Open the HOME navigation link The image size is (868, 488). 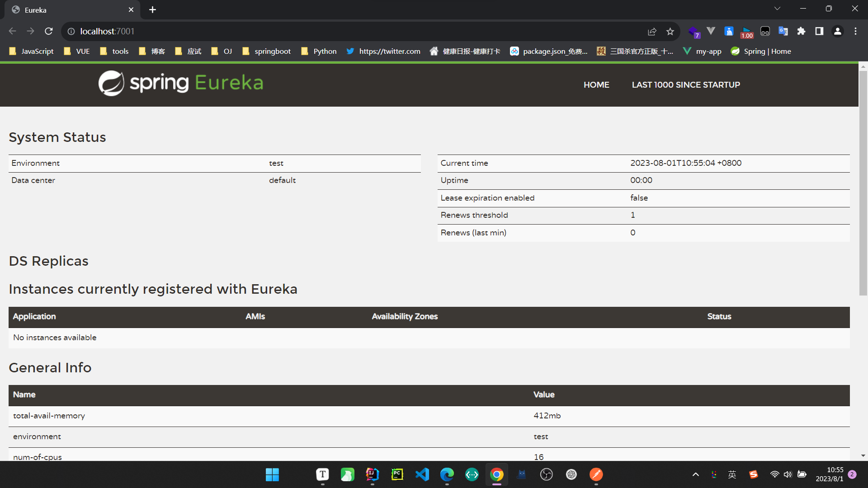pos(596,85)
